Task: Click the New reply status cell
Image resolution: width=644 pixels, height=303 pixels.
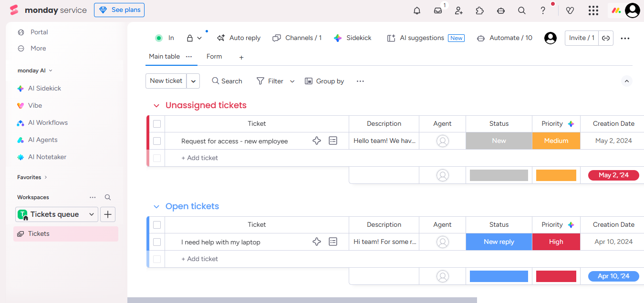Action: (499, 242)
